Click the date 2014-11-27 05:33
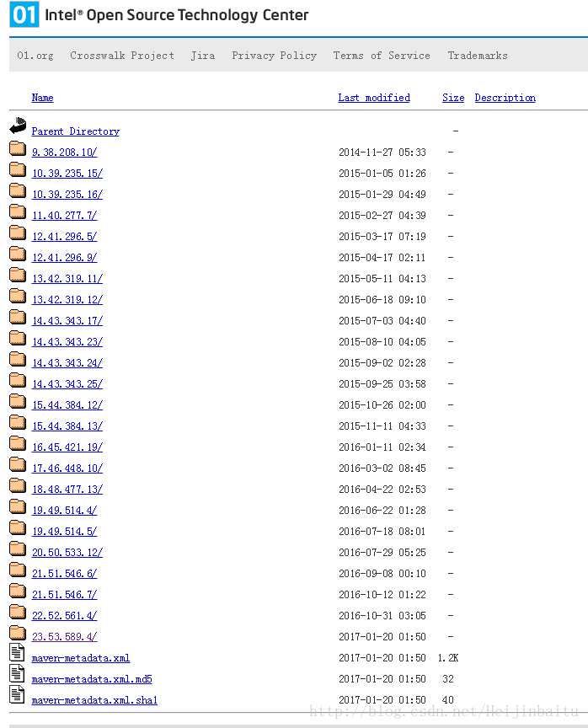 tap(382, 153)
